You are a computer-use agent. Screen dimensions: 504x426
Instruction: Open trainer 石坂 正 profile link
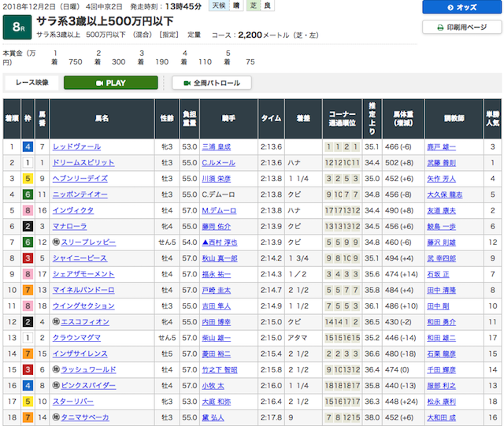point(438,274)
